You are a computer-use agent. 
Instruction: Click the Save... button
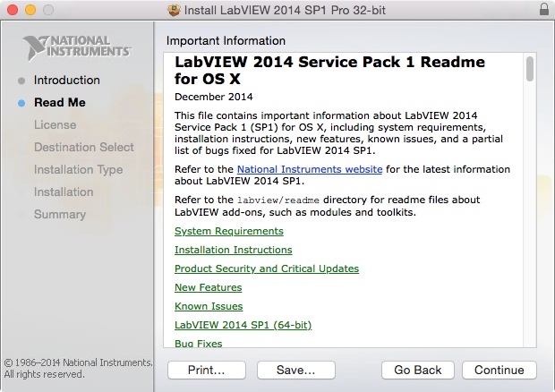(x=296, y=370)
